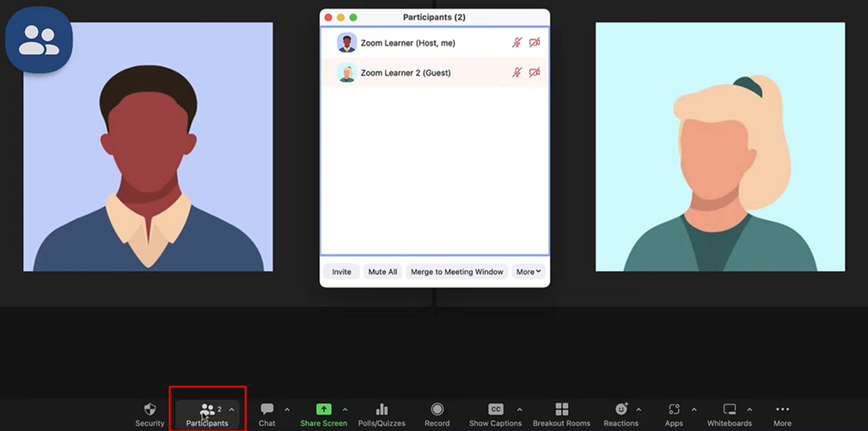
Task: Toggle camera icon for Zoom Learner (Host, me)
Action: (x=535, y=42)
